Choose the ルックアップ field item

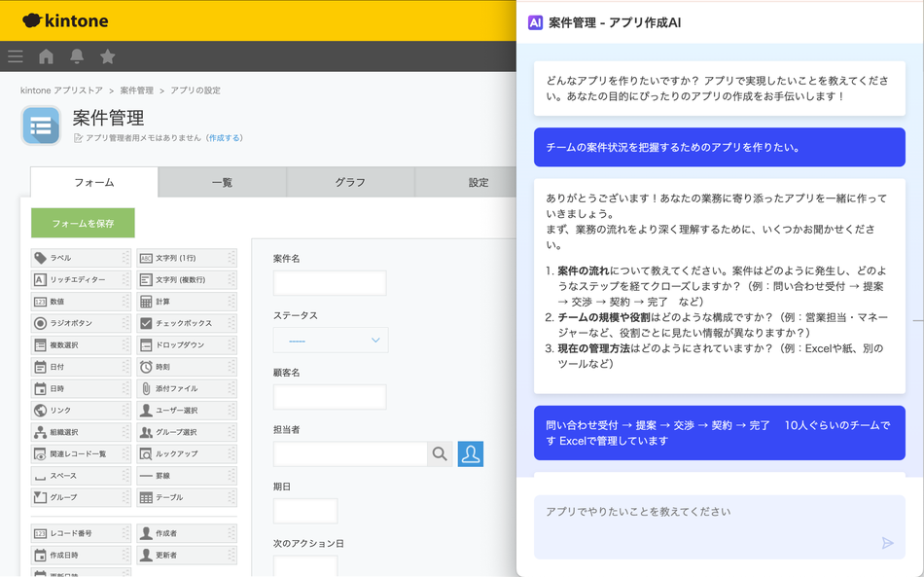(x=187, y=454)
